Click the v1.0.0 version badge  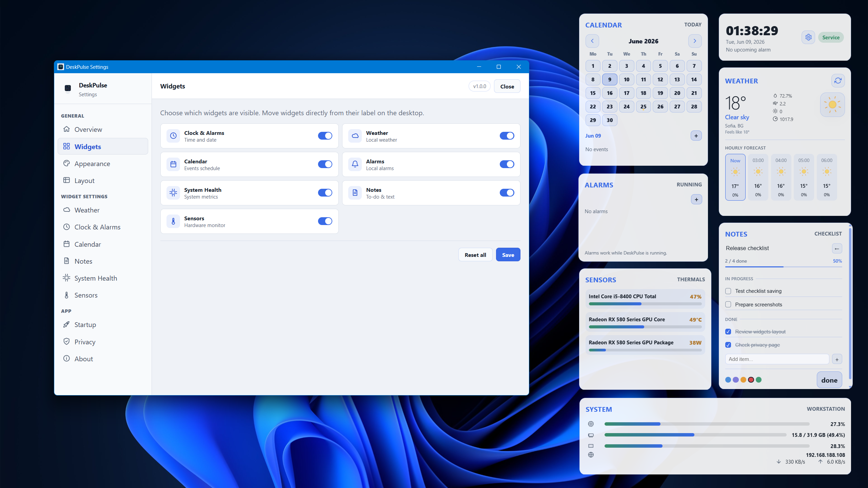coord(479,86)
